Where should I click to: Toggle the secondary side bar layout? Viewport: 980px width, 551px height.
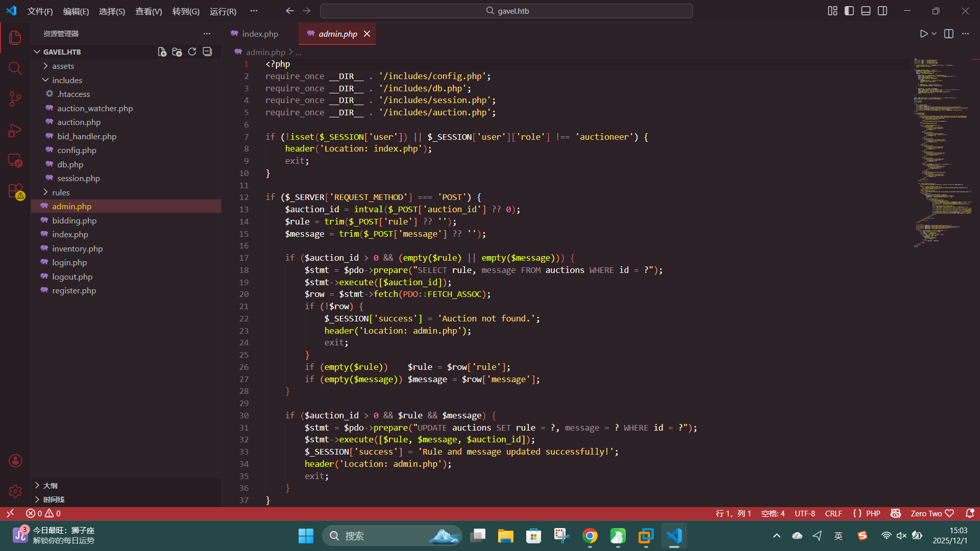pyautogui.click(x=883, y=11)
